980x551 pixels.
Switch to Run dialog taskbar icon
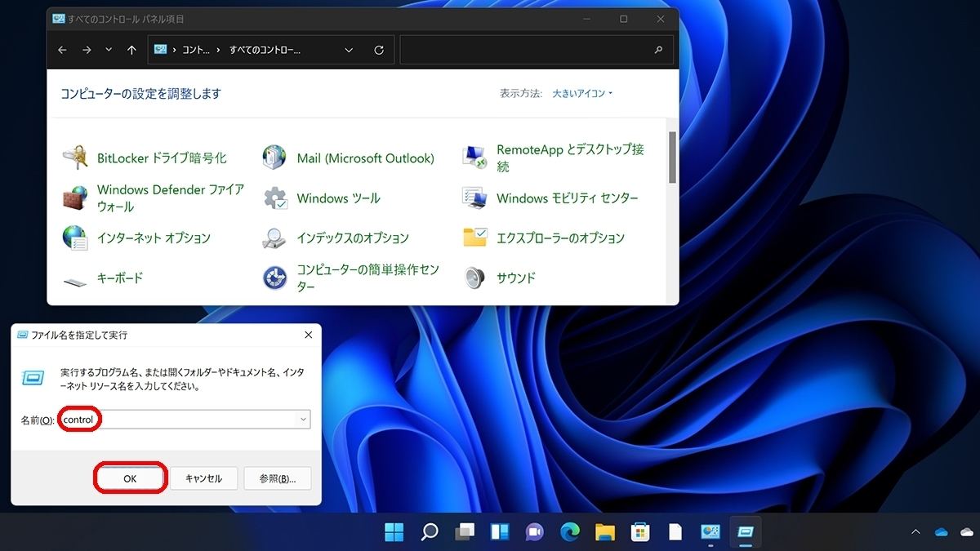click(x=746, y=532)
